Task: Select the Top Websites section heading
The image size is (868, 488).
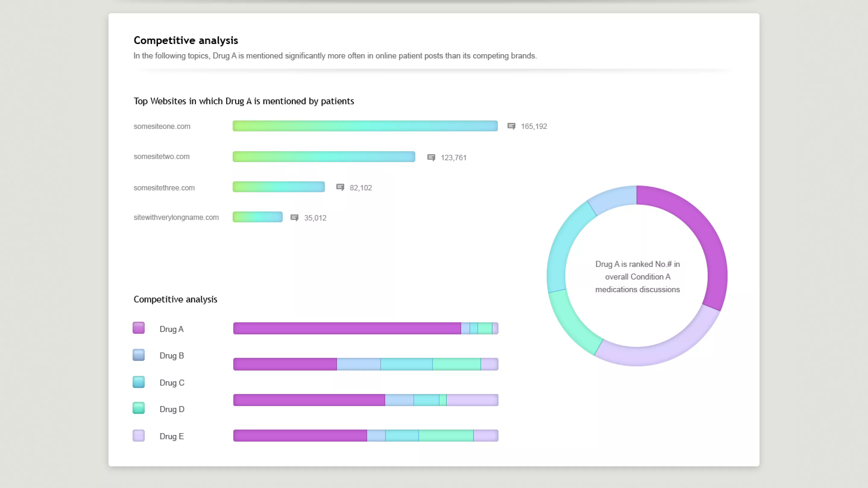Action: point(244,101)
